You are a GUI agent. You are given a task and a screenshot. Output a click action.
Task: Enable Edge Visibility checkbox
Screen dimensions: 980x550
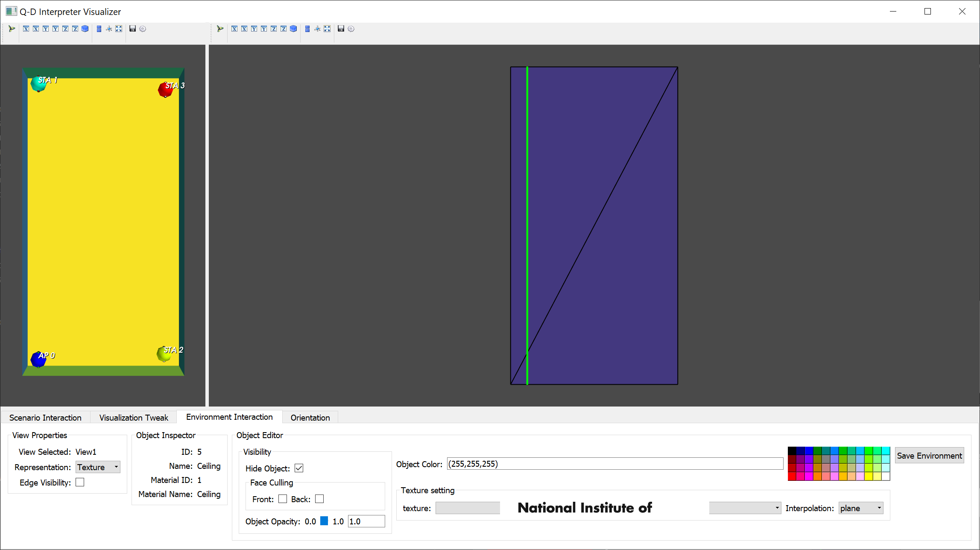click(x=80, y=482)
